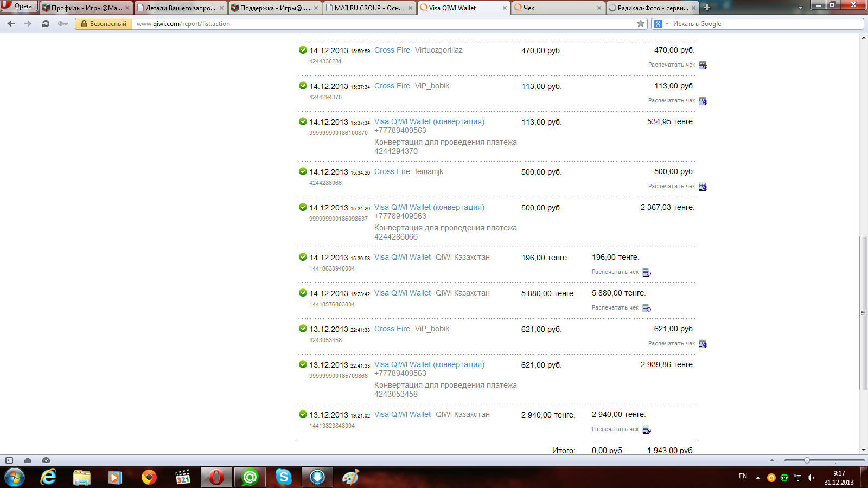Open the Opera main menu button

19,6
